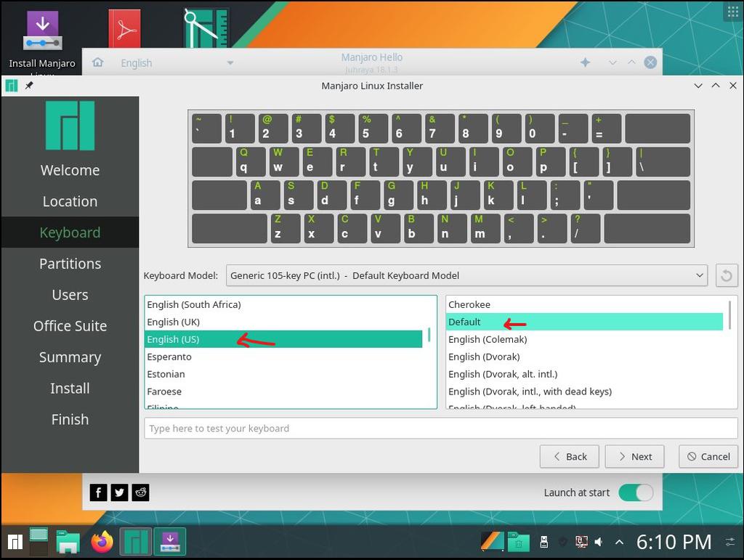Go to Users step in sidebar
Image resolution: width=744 pixels, height=560 pixels.
pos(70,295)
